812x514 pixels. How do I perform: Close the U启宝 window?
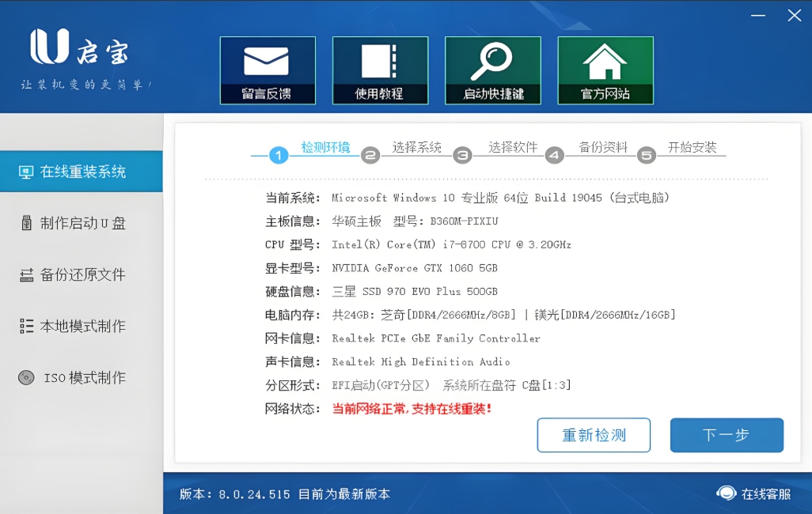pyautogui.click(x=795, y=16)
